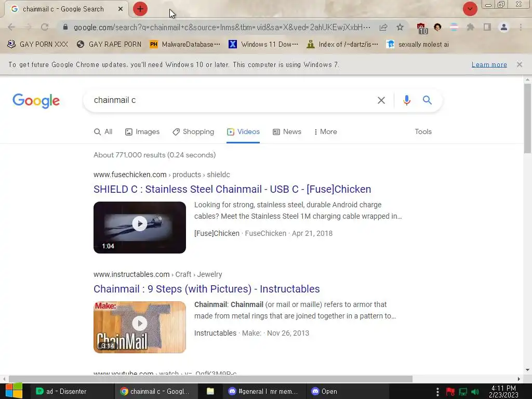The width and height of the screenshot is (532, 399).
Task: Toggle the Chrome side panel
Action: (x=487, y=27)
